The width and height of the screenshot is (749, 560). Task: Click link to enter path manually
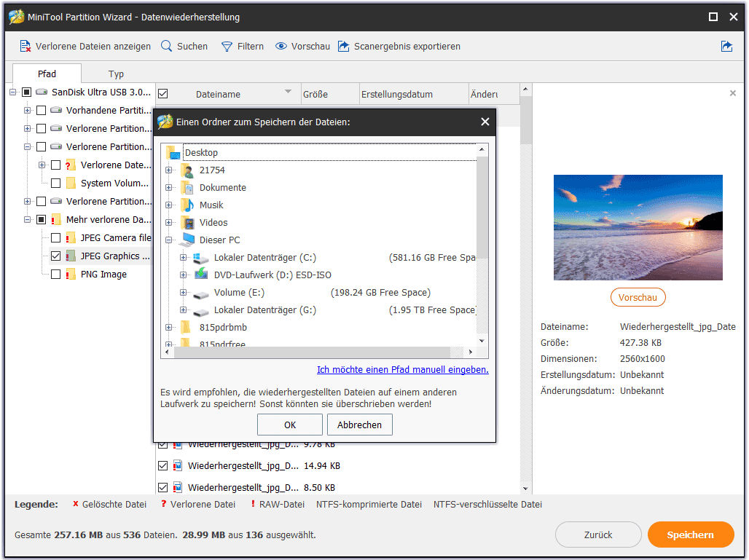point(402,370)
